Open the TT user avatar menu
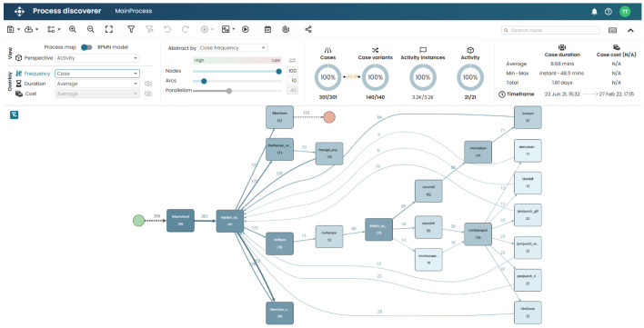The width and height of the screenshot is (644, 328). pos(625,12)
